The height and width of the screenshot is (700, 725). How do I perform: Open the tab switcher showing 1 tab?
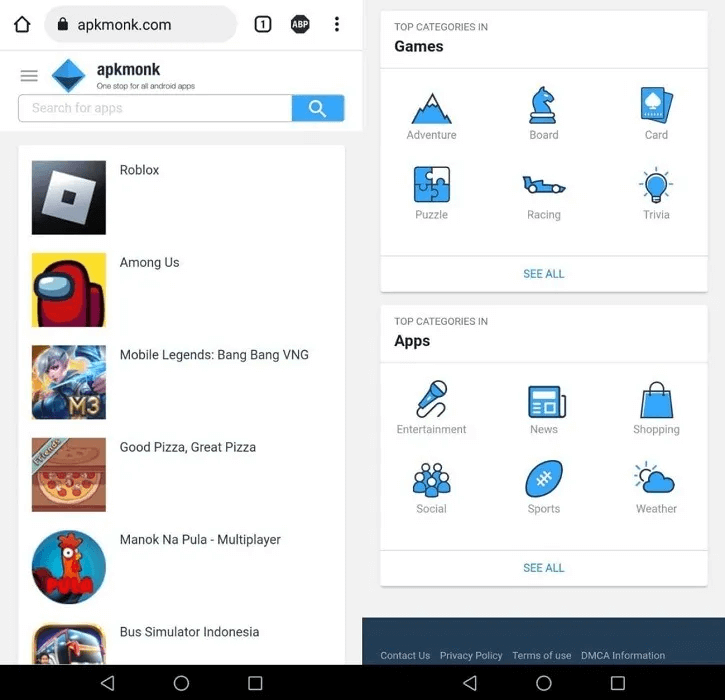pos(263,24)
